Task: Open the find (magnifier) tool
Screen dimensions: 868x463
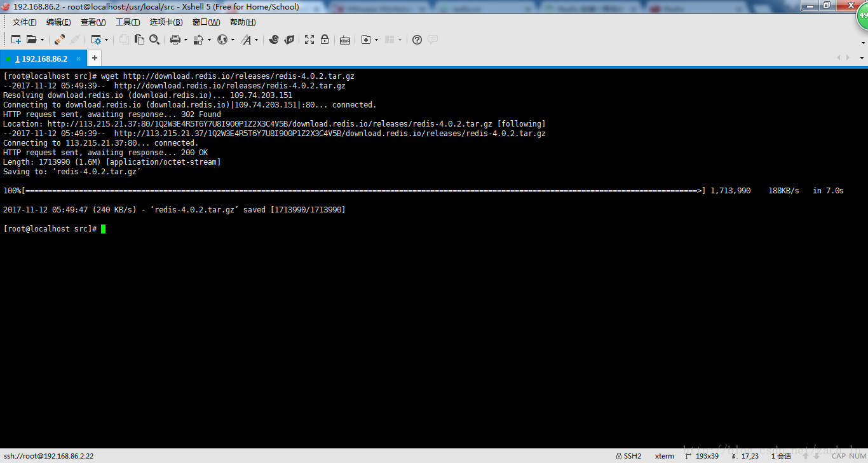Action: pyautogui.click(x=154, y=39)
